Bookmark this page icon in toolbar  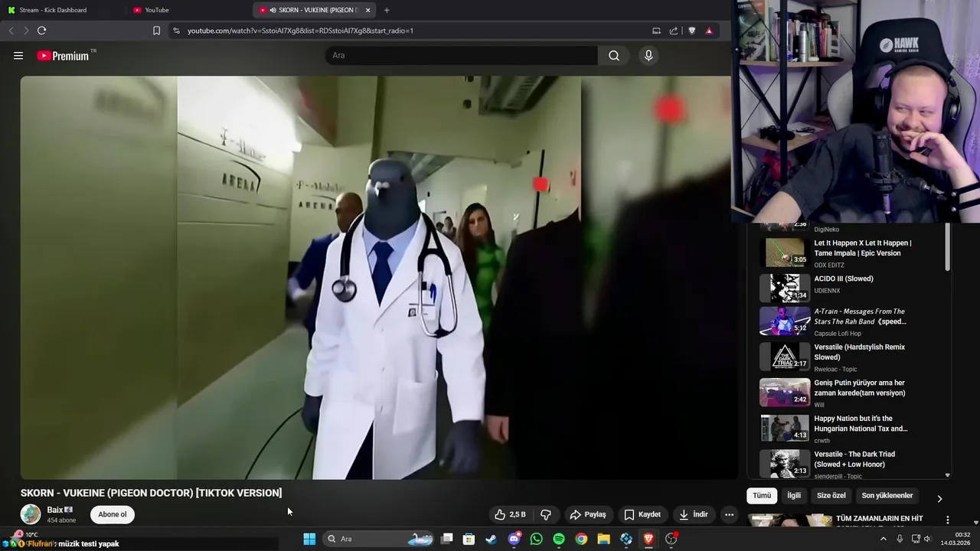tap(156, 31)
